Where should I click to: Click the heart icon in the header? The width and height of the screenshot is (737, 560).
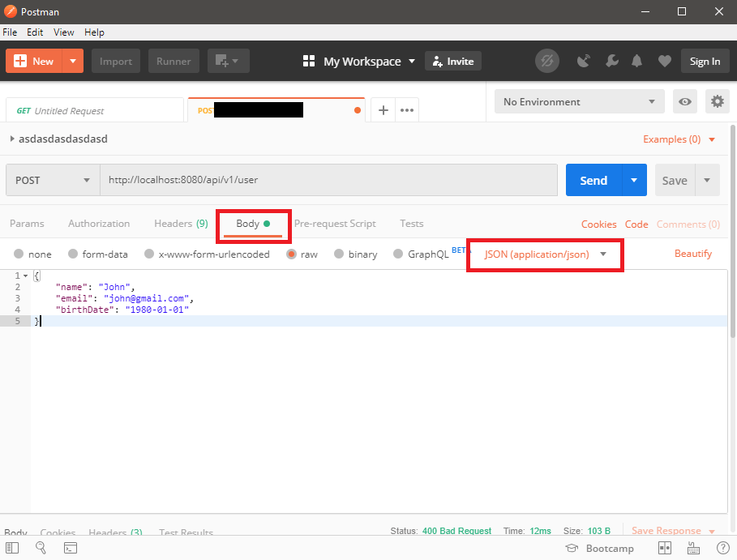(664, 61)
